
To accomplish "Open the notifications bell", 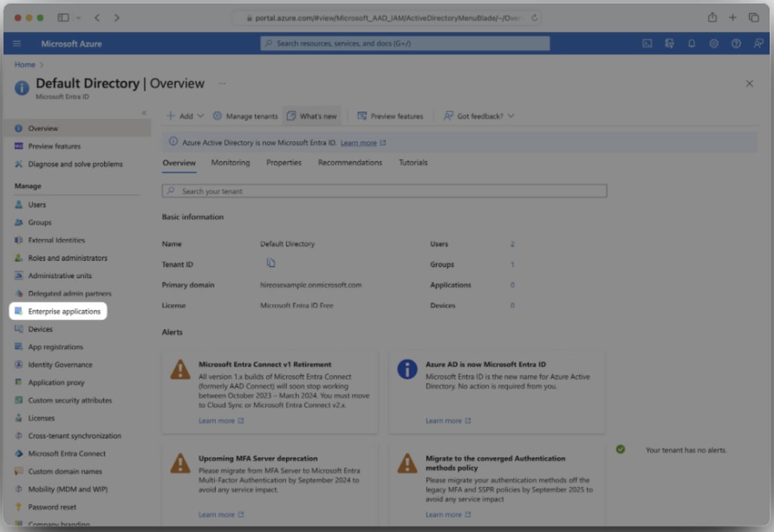I will pyautogui.click(x=692, y=44).
